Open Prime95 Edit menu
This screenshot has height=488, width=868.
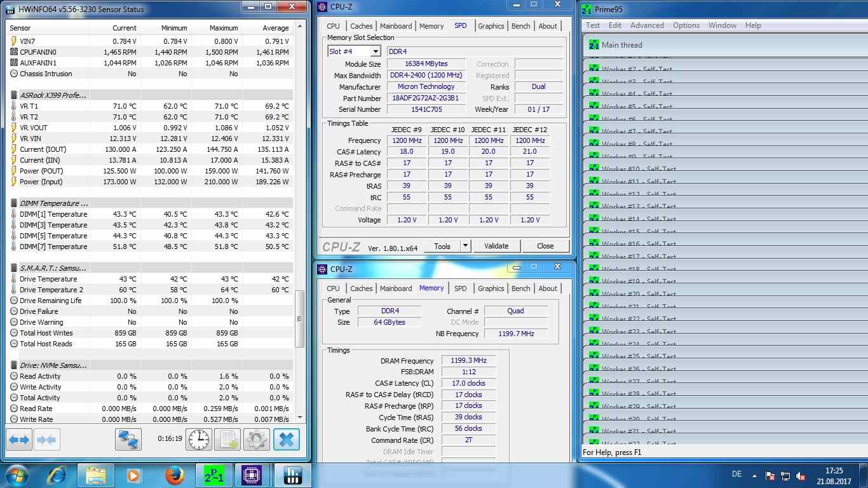click(615, 25)
